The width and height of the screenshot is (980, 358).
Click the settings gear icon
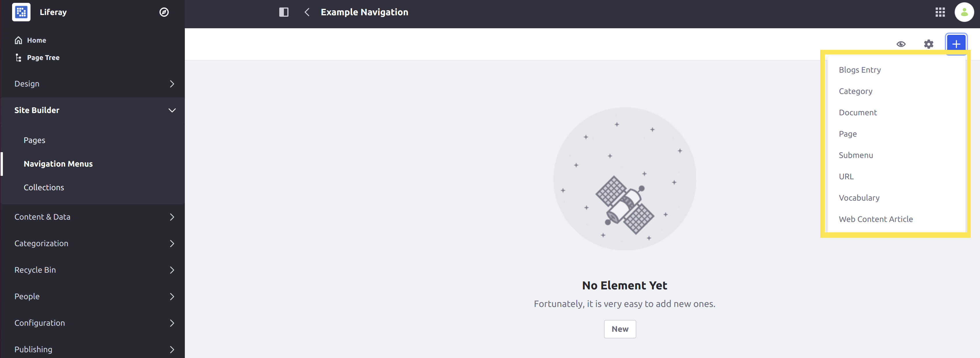929,44
